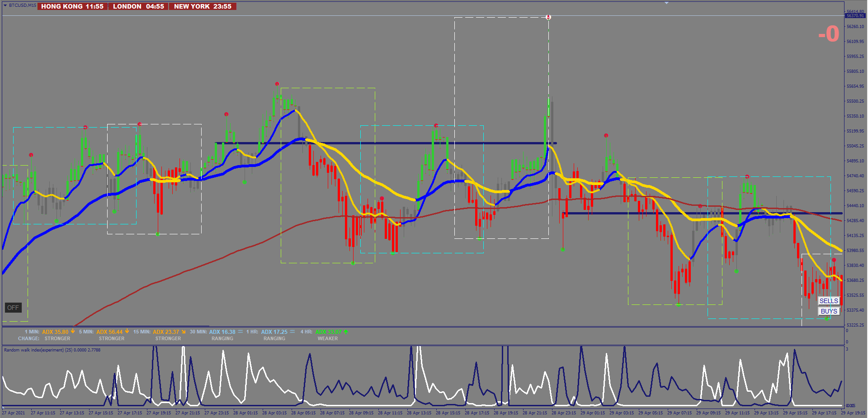Image resolution: width=868 pixels, height=418 pixels.
Task: Click the 5 MIN ADX down arrow icon
Action: [127, 332]
